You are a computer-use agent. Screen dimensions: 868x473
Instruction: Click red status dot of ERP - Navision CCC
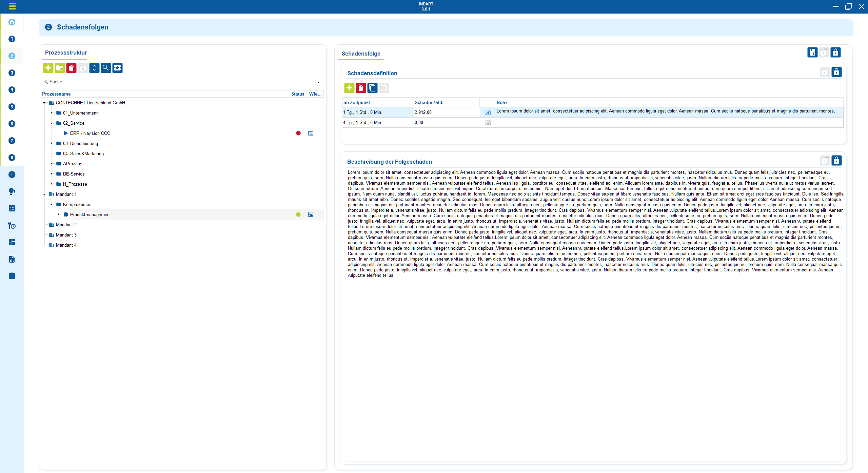[x=298, y=133]
